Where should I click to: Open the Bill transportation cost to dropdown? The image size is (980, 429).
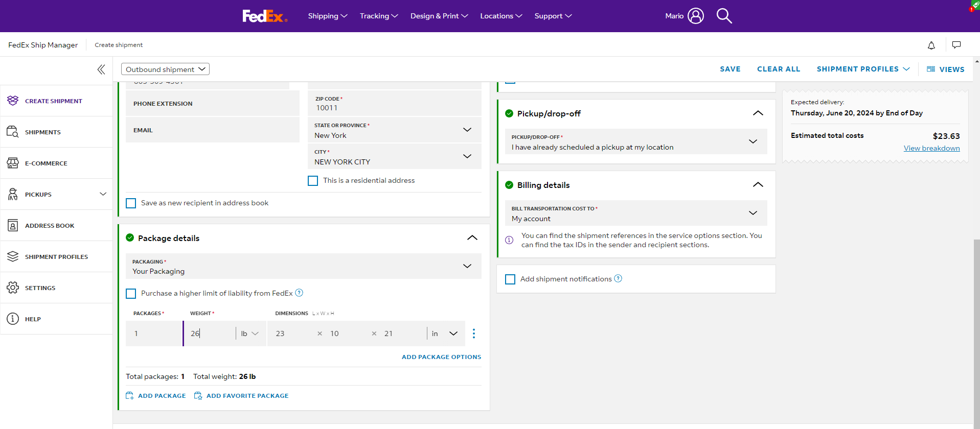point(636,213)
